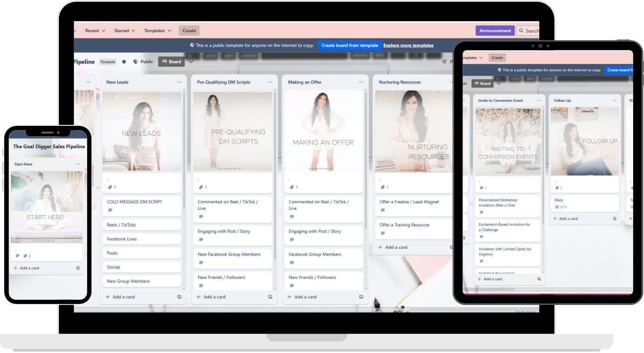Open the Facebook Lives card

(x=142, y=239)
